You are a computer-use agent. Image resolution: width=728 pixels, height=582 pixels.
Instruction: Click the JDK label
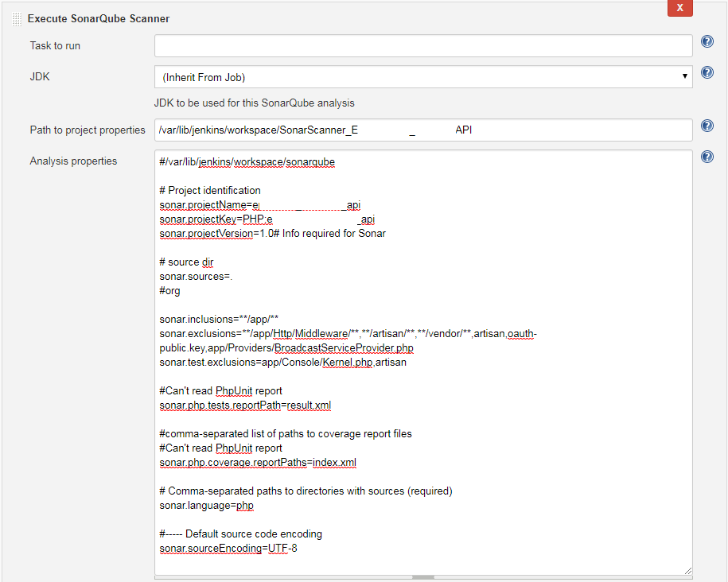click(40, 76)
